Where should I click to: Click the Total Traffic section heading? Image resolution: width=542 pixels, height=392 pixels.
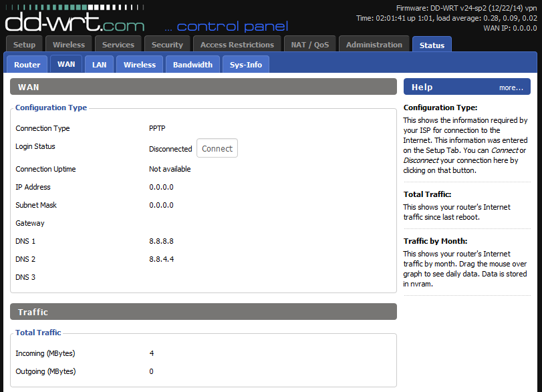38,333
